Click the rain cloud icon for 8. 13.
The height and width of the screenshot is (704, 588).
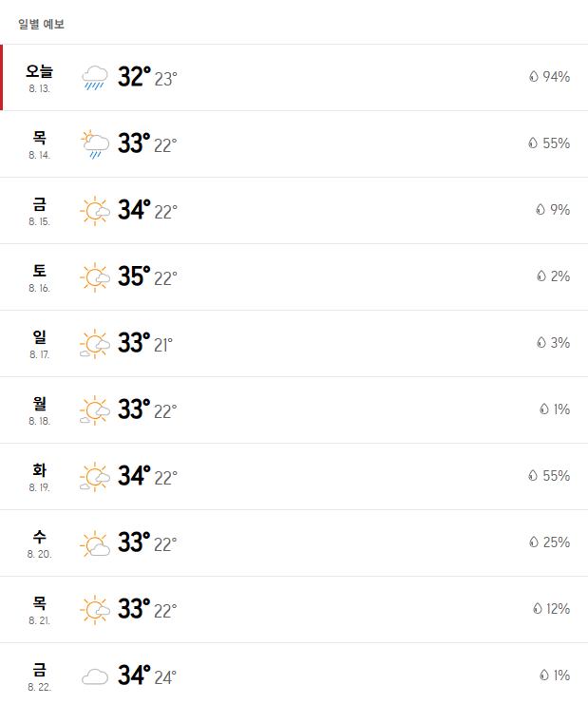point(95,78)
